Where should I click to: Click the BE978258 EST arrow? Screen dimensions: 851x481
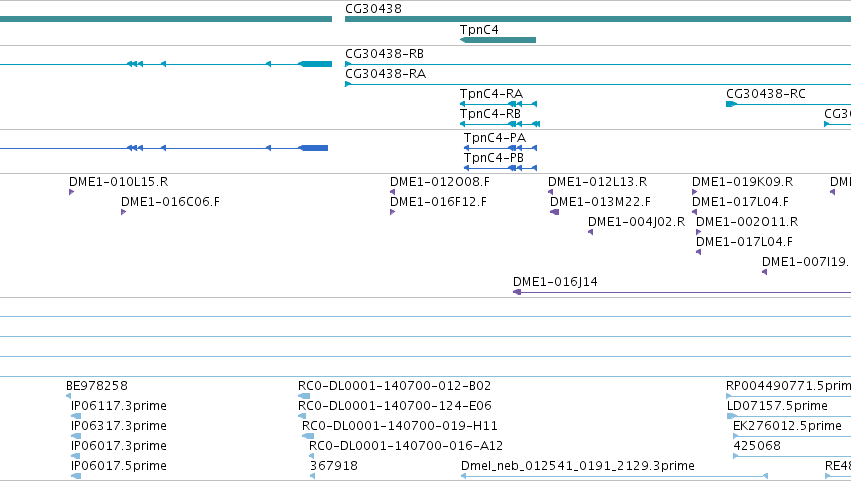tap(68, 396)
